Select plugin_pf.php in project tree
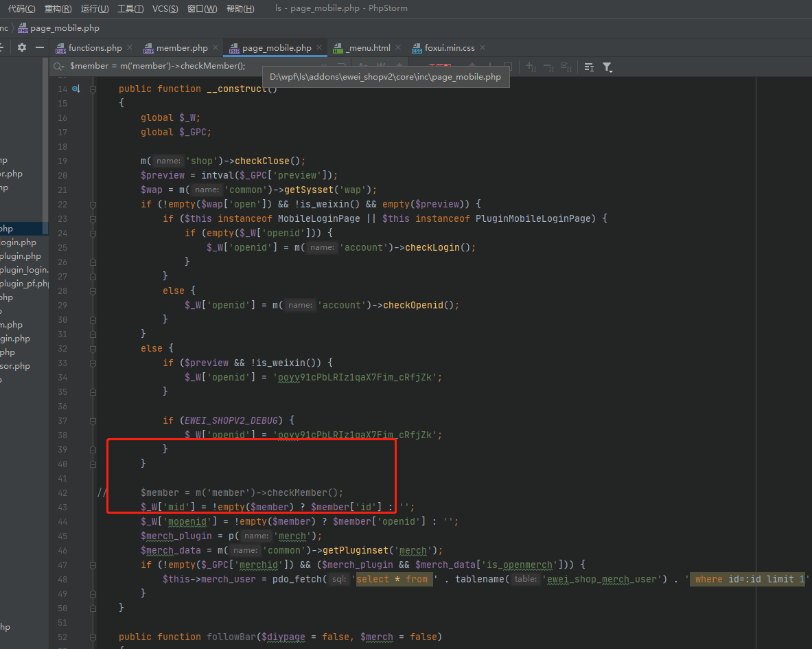Viewport: 812px width, 649px height. tap(24, 284)
